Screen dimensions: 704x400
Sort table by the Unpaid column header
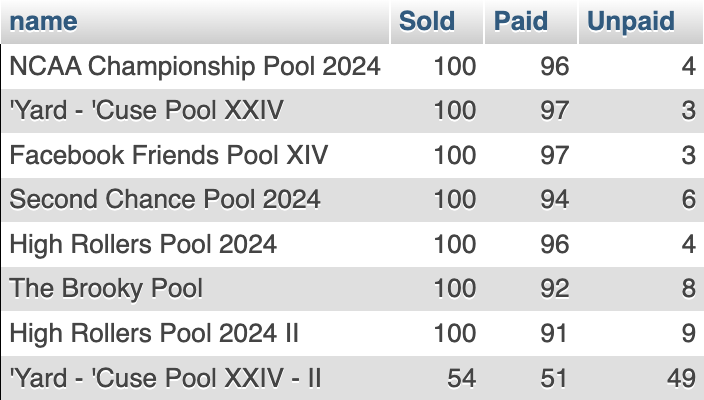[631, 21]
